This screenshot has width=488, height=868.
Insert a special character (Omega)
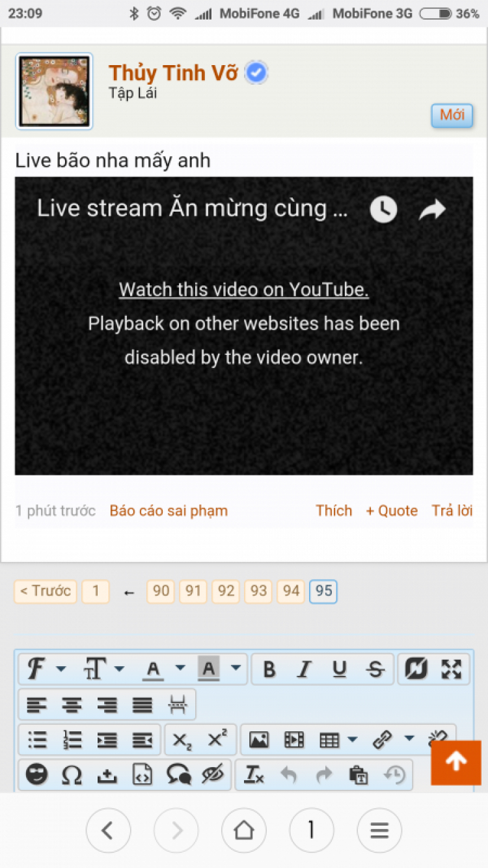[x=72, y=775]
